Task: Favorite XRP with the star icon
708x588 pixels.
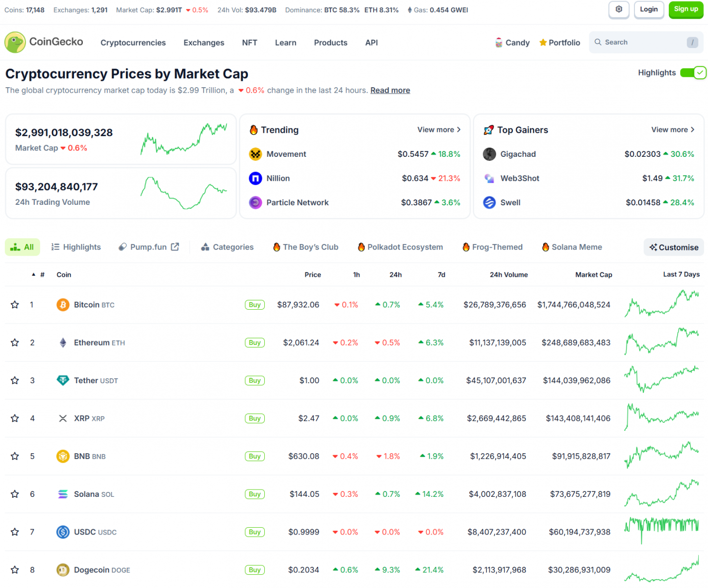Action: [x=15, y=418]
